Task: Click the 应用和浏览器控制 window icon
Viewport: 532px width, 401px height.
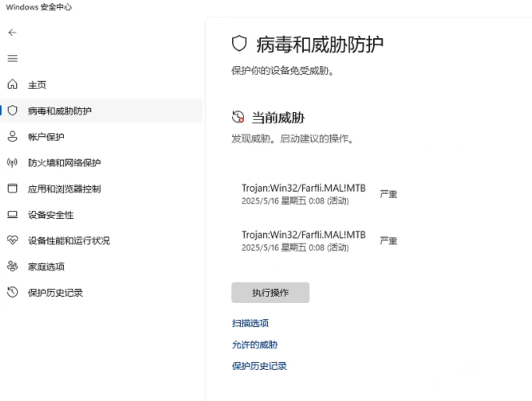Action: (12, 188)
